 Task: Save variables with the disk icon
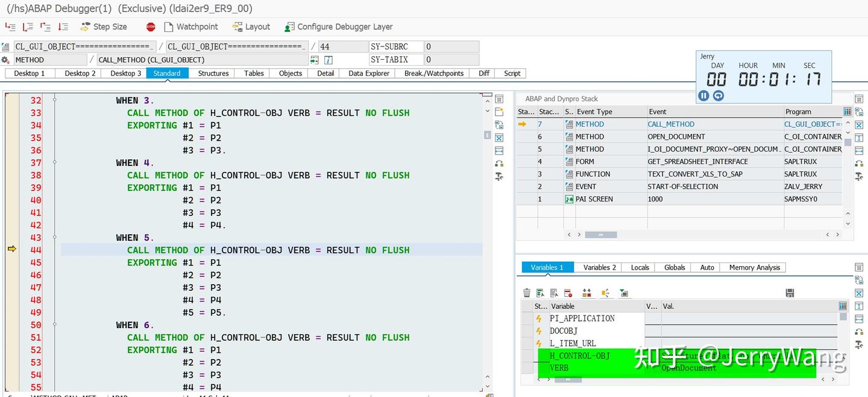[x=788, y=292]
